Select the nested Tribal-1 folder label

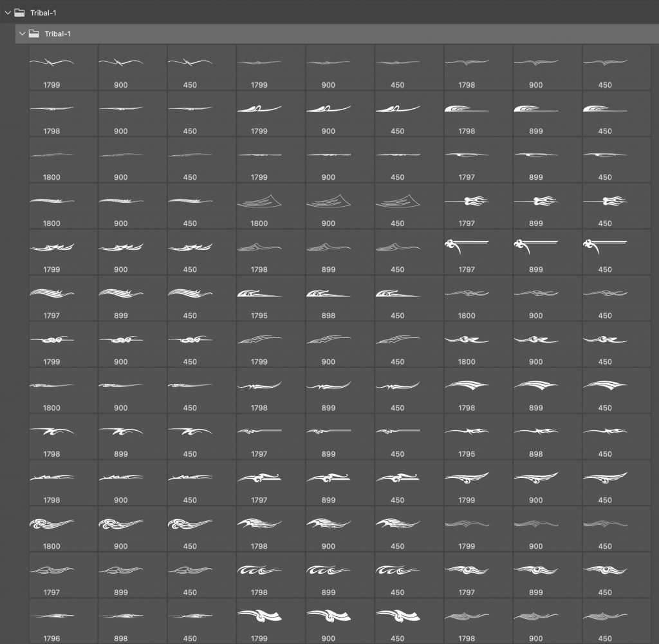pos(57,33)
